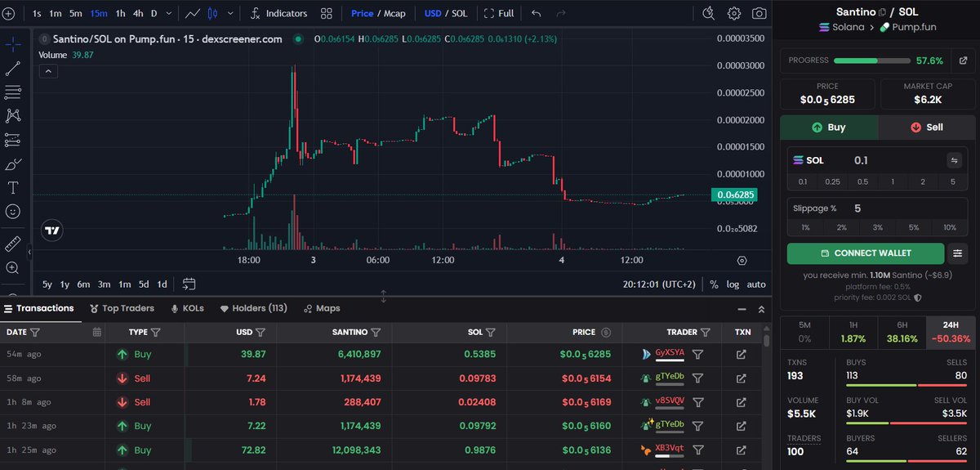
Task: Click the CONNECT WALLET button
Action: [x=866, y=253]
